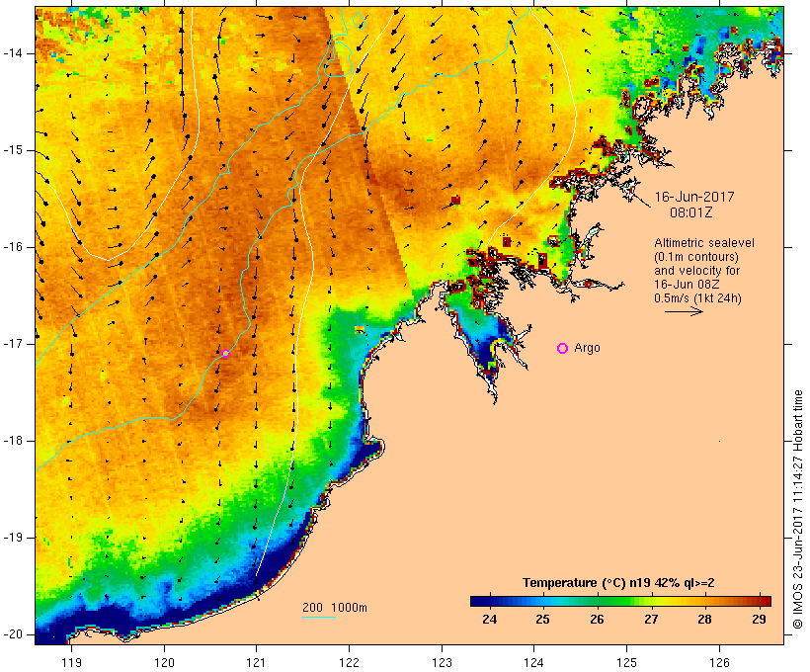
Task: Click the latitude axis label "-14"
Action: [x=13, y=53]
